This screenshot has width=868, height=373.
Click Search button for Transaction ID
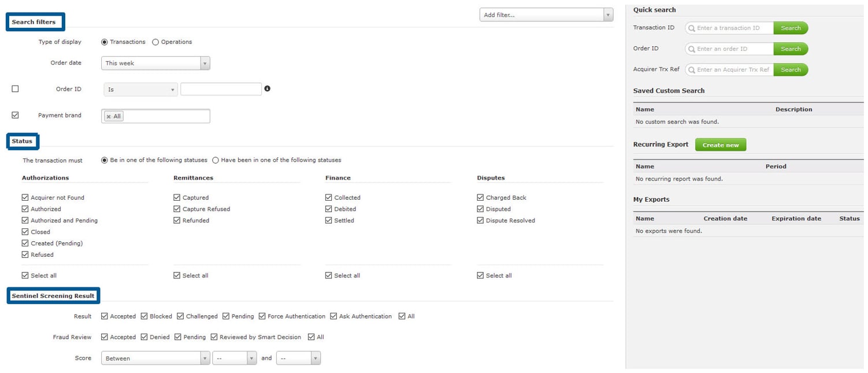[x=791, y=28]
